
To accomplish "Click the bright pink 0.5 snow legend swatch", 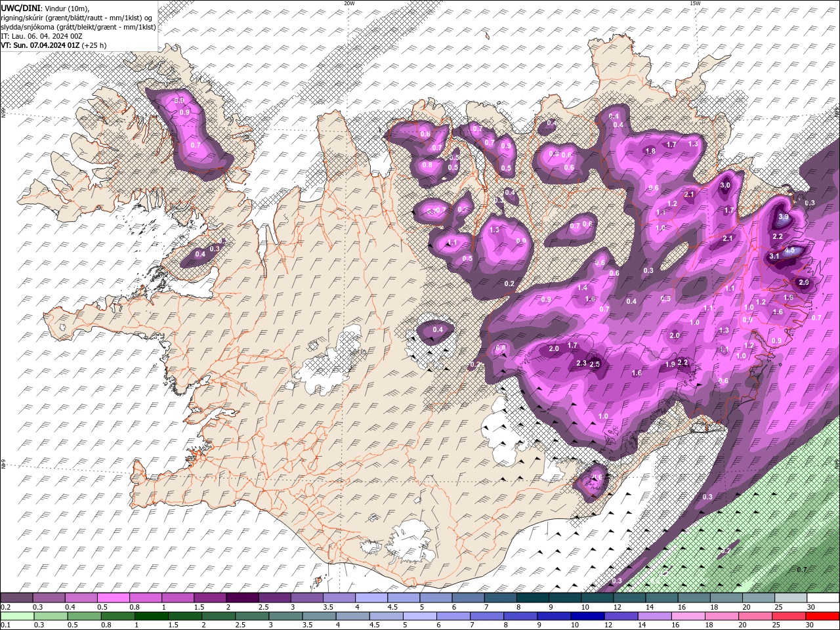I will 113,598.
